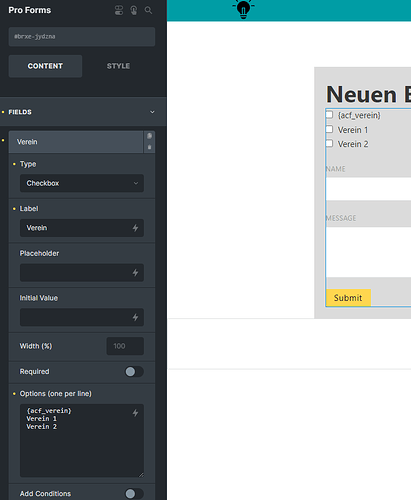Click dynamic data bolt in Initial Value field
This screenshot has height=500, width=411.
(135, 317)
